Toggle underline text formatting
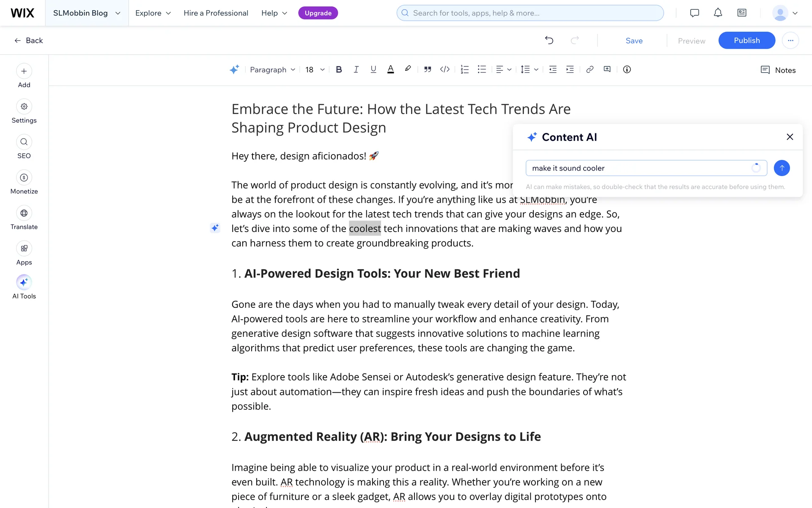The width and height of the screenshot is (812, 508). pyautogui.click(x=373, y=69)
